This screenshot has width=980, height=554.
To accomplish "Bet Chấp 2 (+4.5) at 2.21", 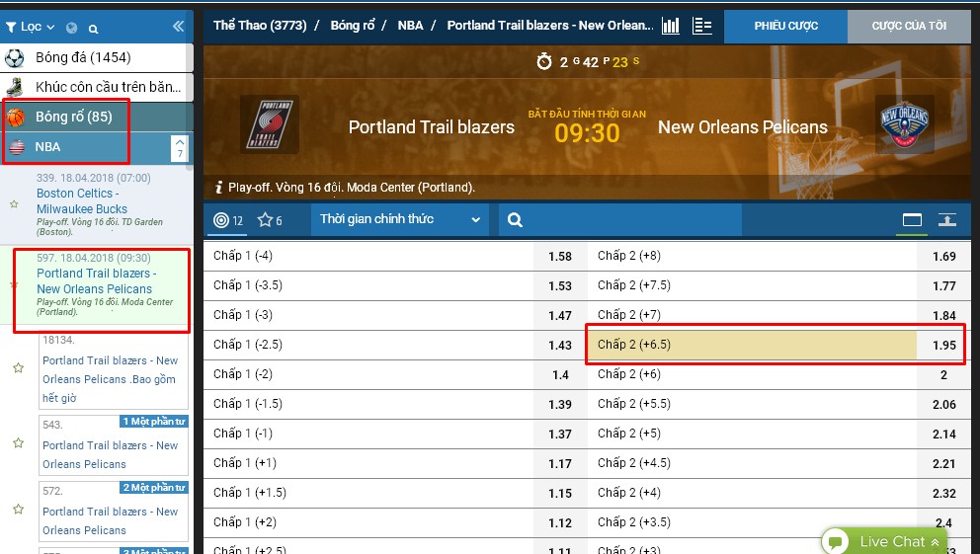I will (779, 463).
